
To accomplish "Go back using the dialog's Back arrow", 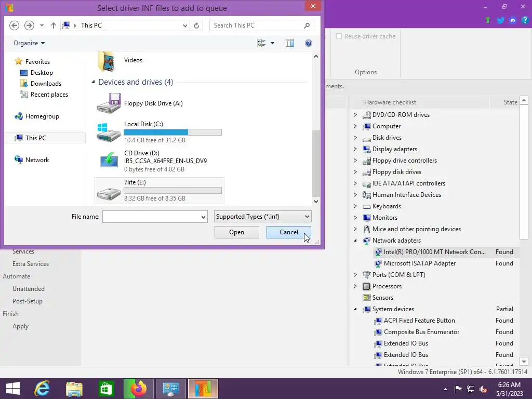I will tap(14, 25).
